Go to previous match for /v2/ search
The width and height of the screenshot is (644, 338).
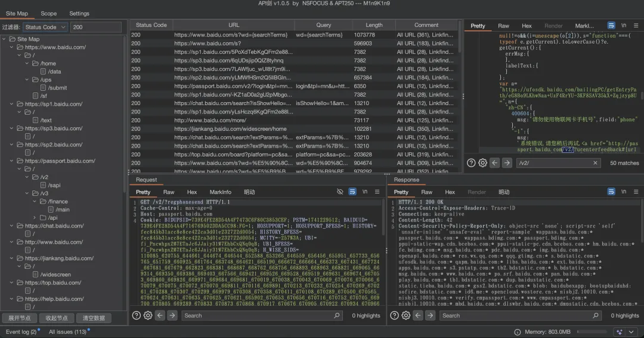point(495,163)
